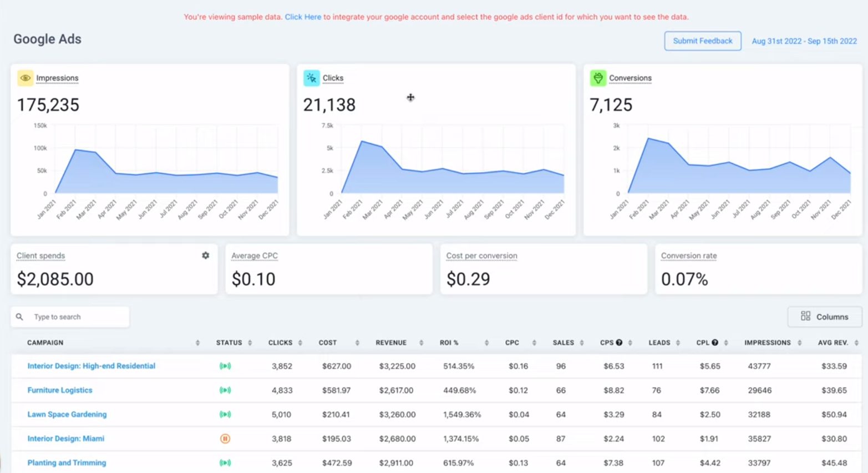868x473 pixels.
Task: Open the Aug 31st–Sep 15th date range picker
Action: coord(804,41)
